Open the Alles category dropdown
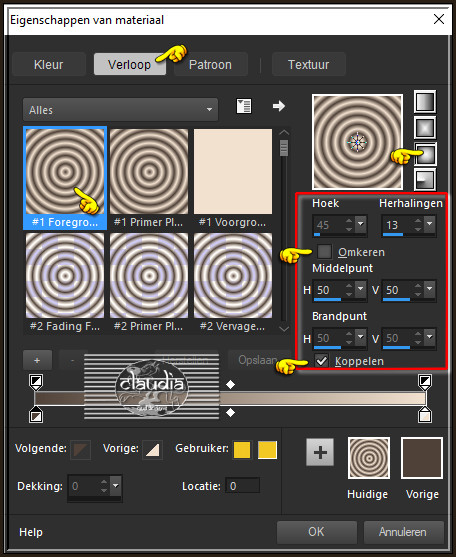This screenshot has height=557, width=456. [120, 110]
